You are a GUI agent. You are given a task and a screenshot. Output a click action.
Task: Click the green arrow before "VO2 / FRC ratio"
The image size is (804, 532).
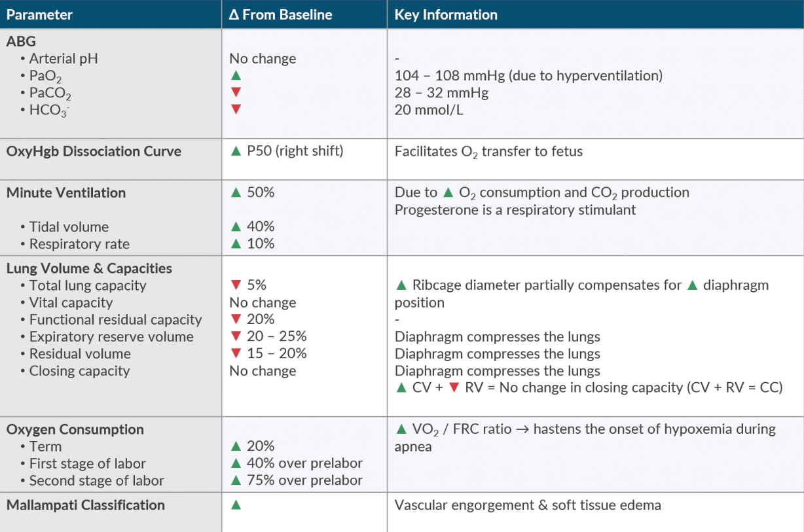point(402,429)
